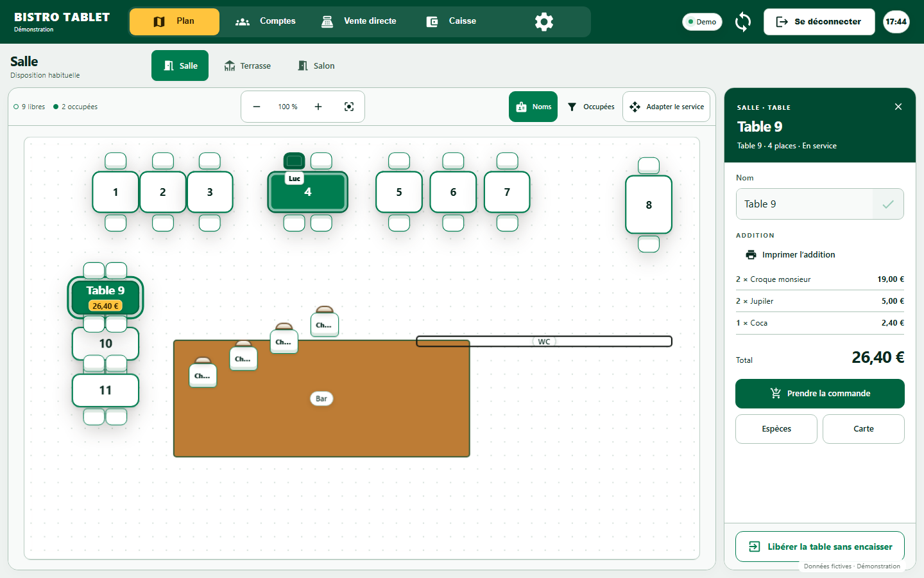Select table 2 on the plan
Screen dimensions: 924x578
click(163, 192)
